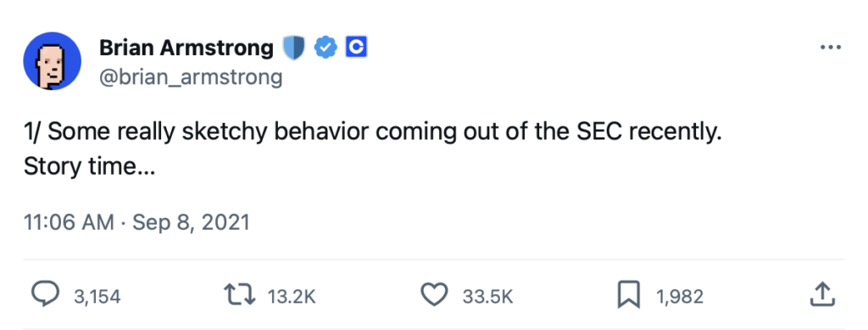The height and width of the screenshot is (330, 868).
Task: Open the three-dot more options menu
Action: (x=831, y=48)
